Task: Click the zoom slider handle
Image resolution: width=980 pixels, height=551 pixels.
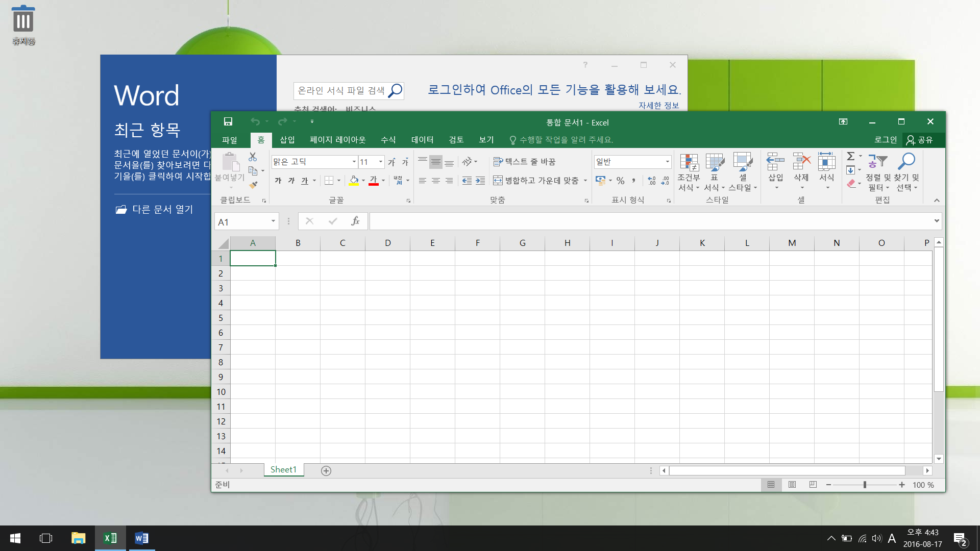Action: (x=865, y=485)
